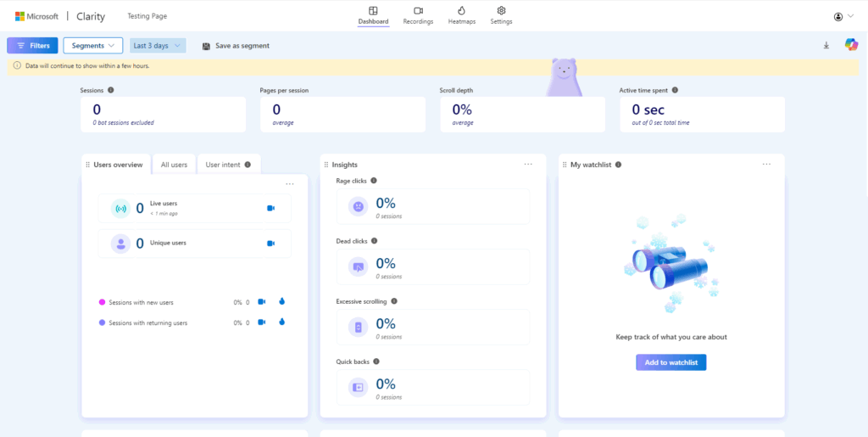This screenshot has height=437, width=868.
Task: Click the info icon next to Rage clicks
Action: (374, 181)
